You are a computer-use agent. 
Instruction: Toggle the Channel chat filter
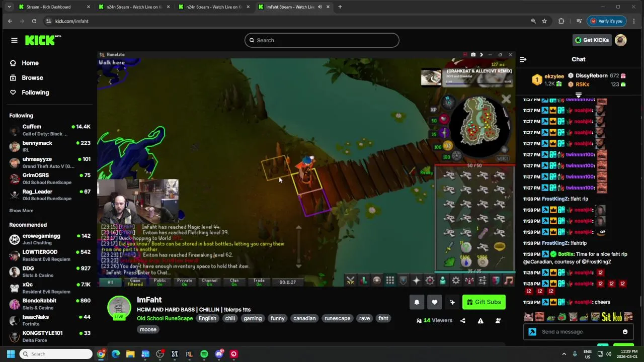[x=209, y=282]
